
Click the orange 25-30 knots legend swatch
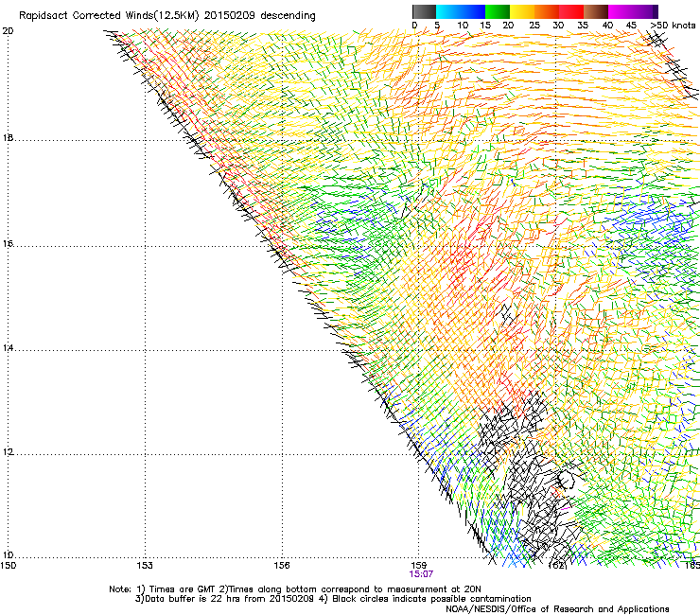pos(547,11)
